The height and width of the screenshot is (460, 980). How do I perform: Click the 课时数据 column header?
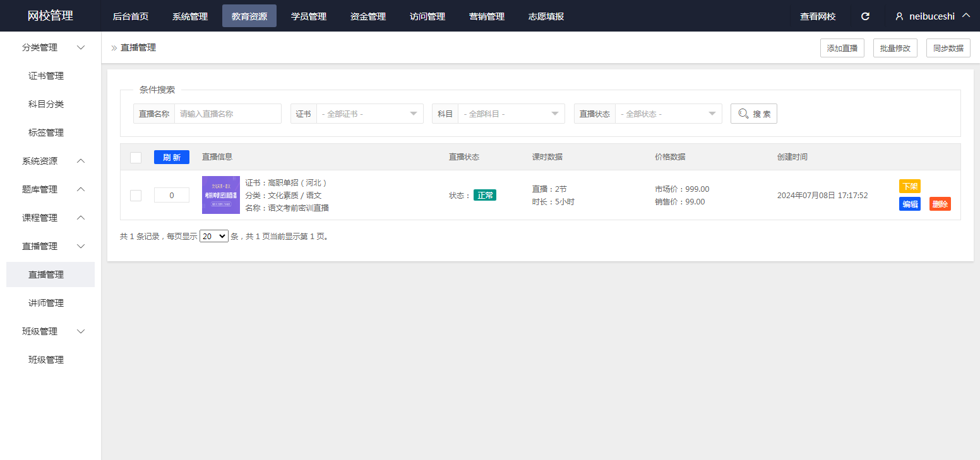(547, 157)
